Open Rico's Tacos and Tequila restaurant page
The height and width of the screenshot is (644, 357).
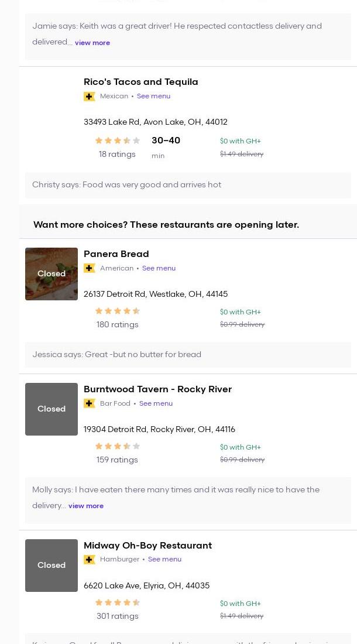coord(140,82)
